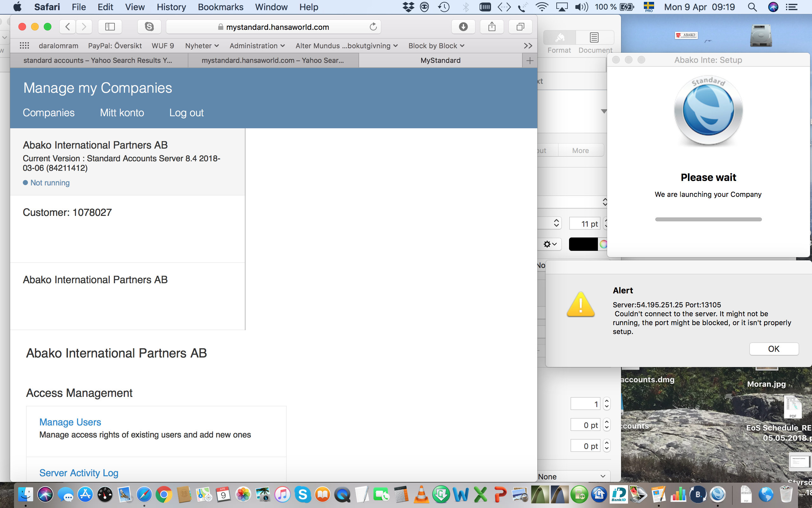Open Pages from the Dock
Screen dimensions: 812x508
tap(659, 495)
